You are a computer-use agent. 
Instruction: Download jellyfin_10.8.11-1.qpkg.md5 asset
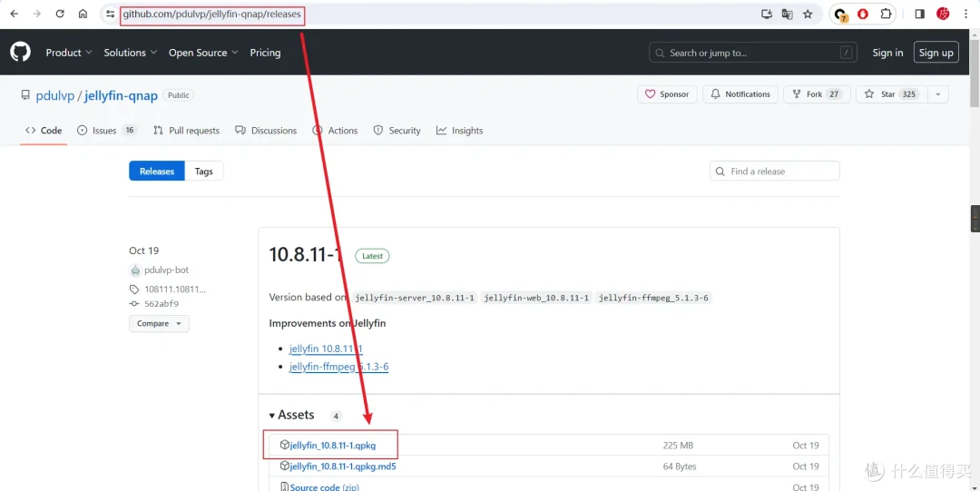(343, 466)
